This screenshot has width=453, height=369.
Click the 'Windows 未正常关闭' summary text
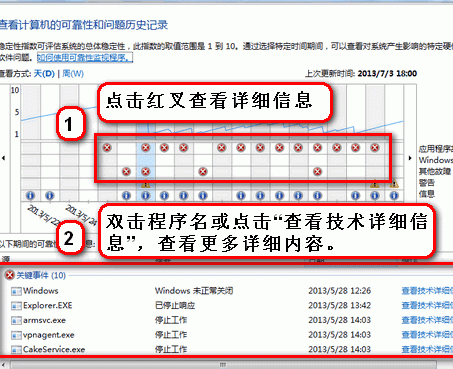[194, 291]
